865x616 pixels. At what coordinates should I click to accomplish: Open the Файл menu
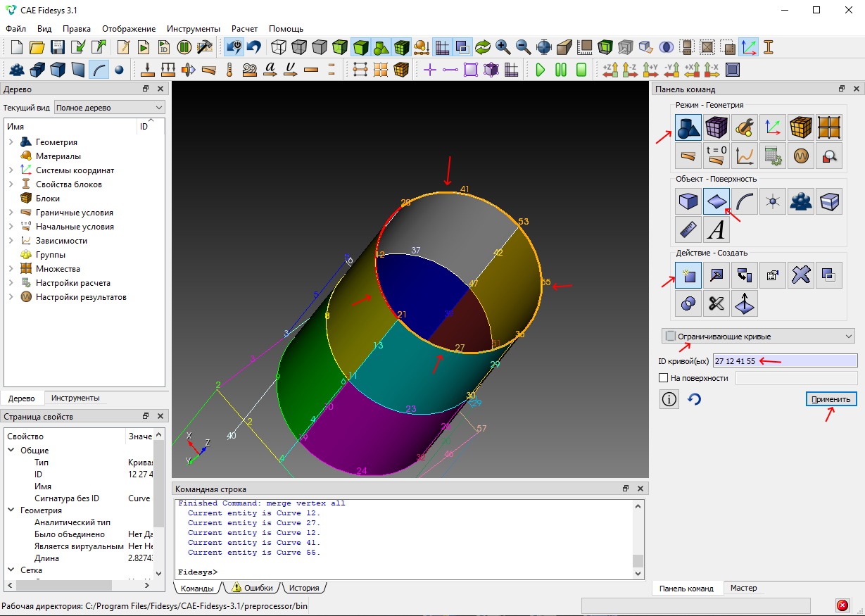tap(15, 29)
